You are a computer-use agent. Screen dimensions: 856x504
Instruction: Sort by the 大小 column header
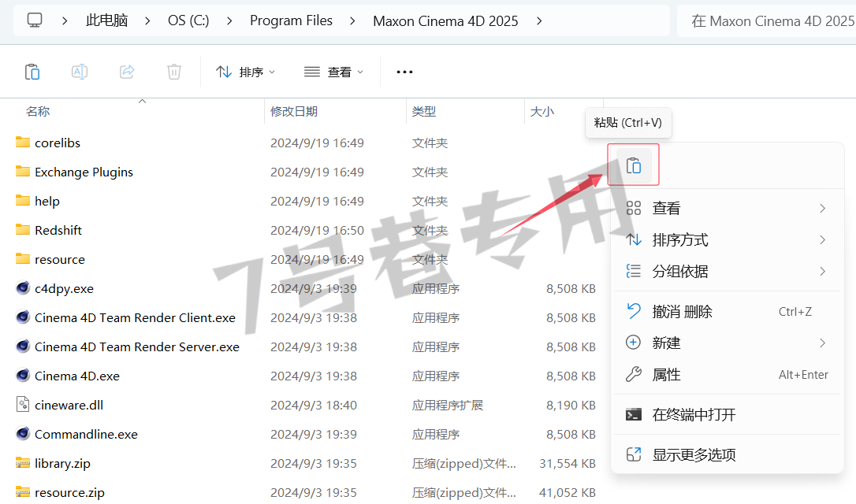point(542,111)
